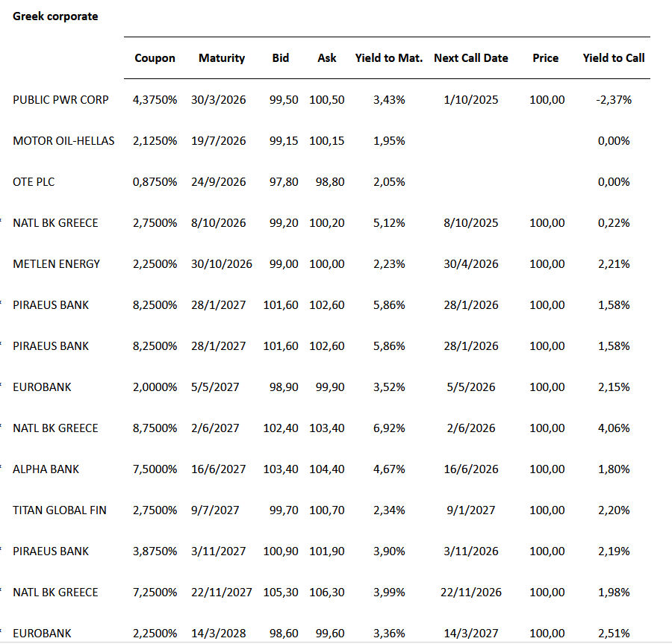The height and width of the screenshot is (644, 672).
Task: Select the Price column header
Action: coord(546,58)
